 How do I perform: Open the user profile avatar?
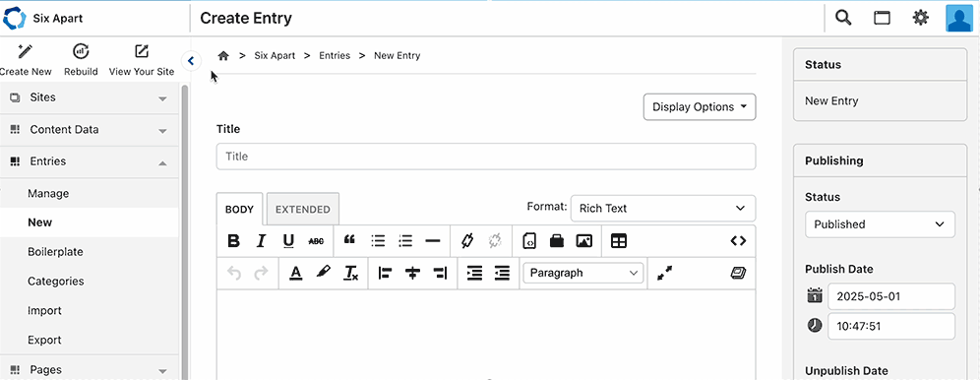coord(958,18)
